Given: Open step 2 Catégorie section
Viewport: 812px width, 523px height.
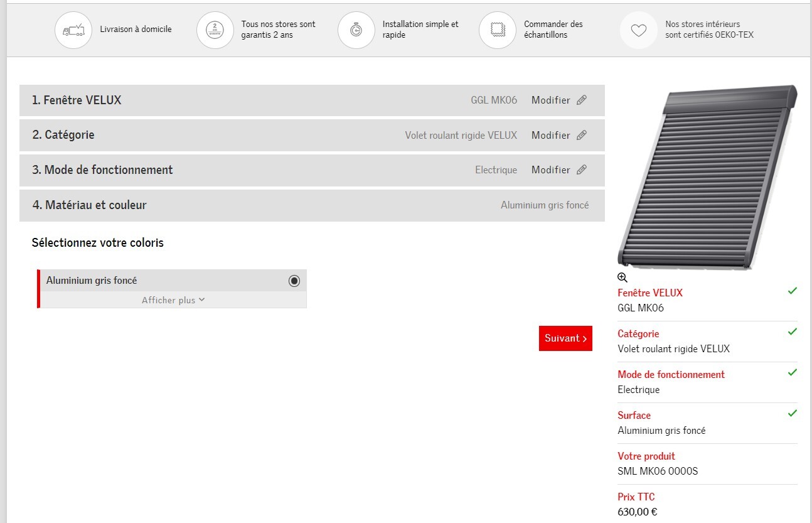Looking at the screenshot, I should 312,135.
